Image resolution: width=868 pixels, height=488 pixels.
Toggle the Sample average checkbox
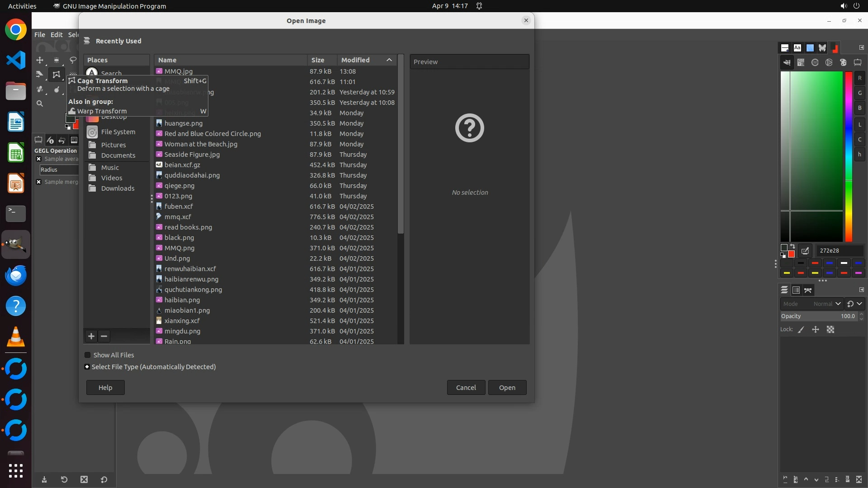[x=39, y=159]
